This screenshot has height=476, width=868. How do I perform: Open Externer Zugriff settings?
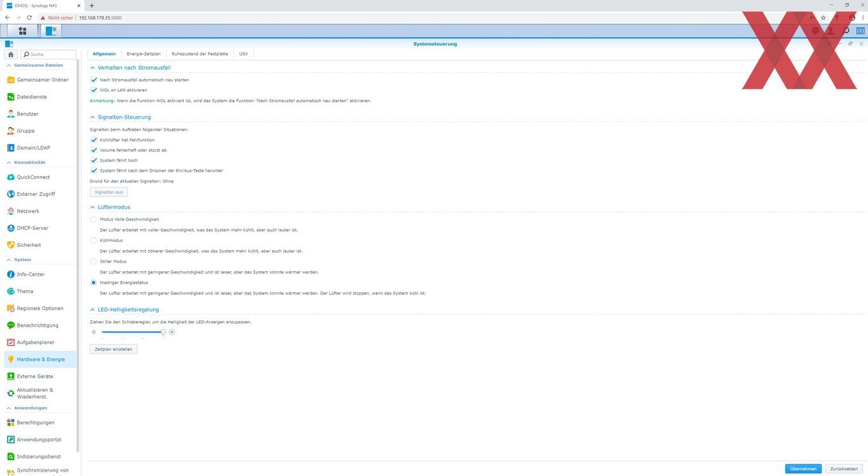pyautogui.click(x=40, y=194)
